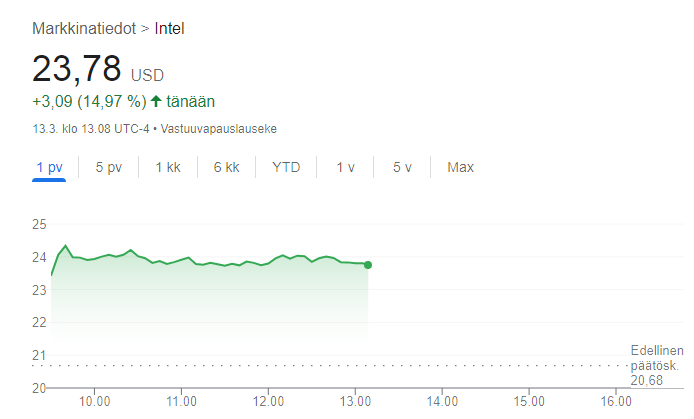
Task: Open the 1 kk range tab
Action: (x=168, y=168)
